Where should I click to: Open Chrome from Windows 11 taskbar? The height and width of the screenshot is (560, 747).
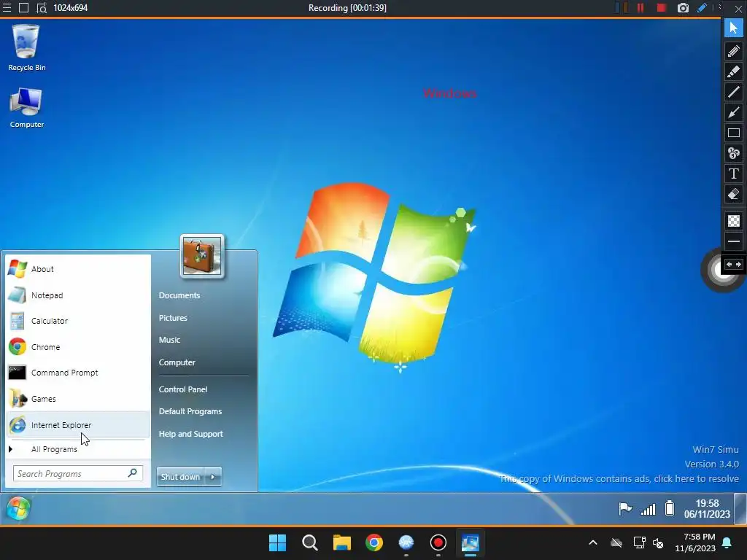[x=374, y=542]
